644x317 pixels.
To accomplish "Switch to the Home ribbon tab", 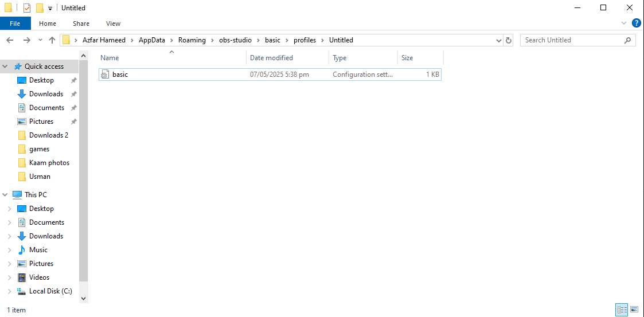I will point(48,24).
